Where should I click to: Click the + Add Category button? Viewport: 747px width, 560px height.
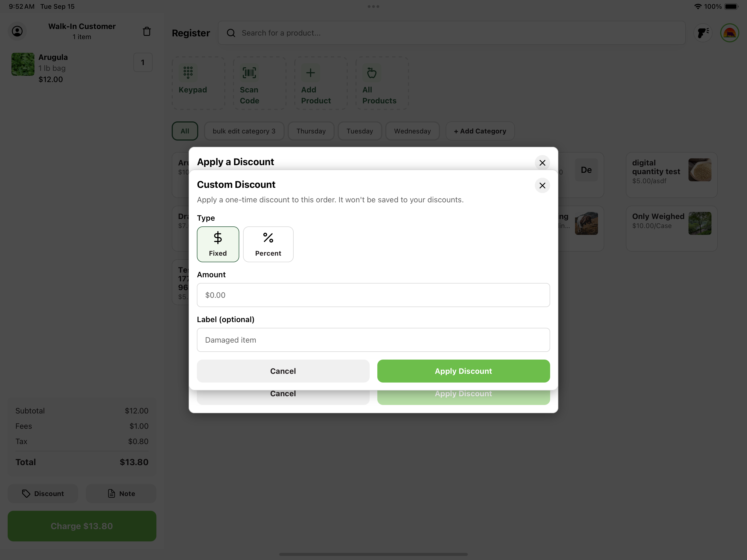click(480, 131)
